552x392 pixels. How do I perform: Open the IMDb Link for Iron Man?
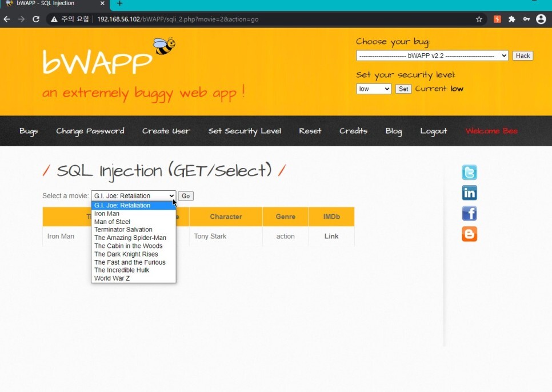pos(331,236)
